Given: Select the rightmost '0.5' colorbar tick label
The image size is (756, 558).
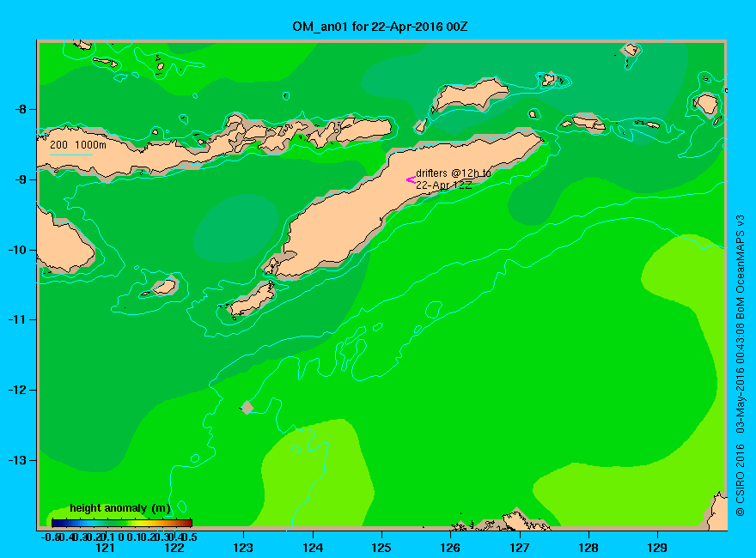Looking at the screenshot, I should 191,537.
